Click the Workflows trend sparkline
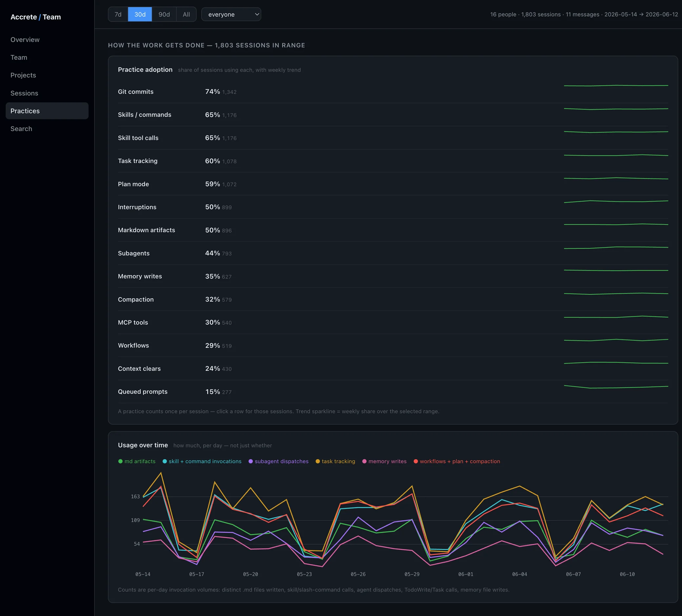The height and width of the screenshot is (616, 682). coord(616,340)
